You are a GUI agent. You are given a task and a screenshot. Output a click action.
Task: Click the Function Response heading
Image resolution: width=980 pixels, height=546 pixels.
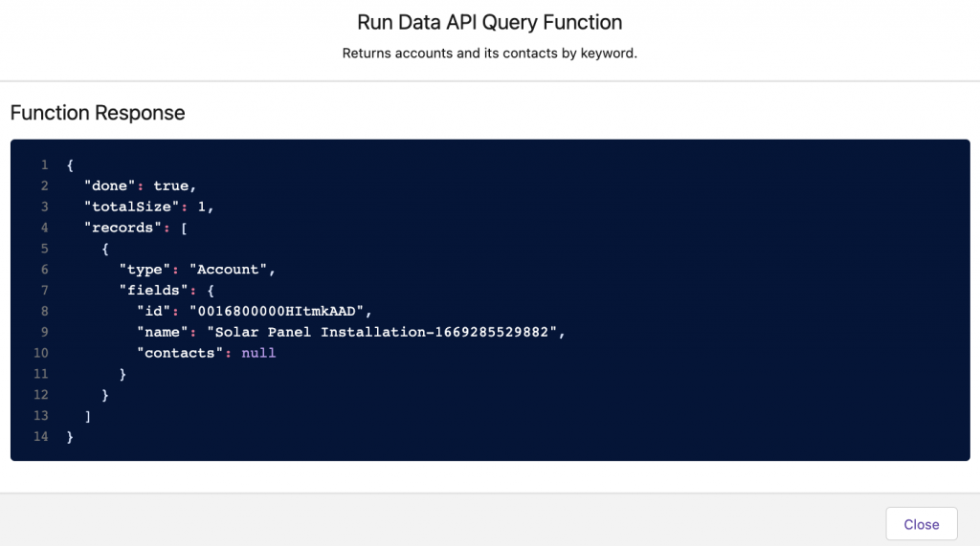[98, 113]
